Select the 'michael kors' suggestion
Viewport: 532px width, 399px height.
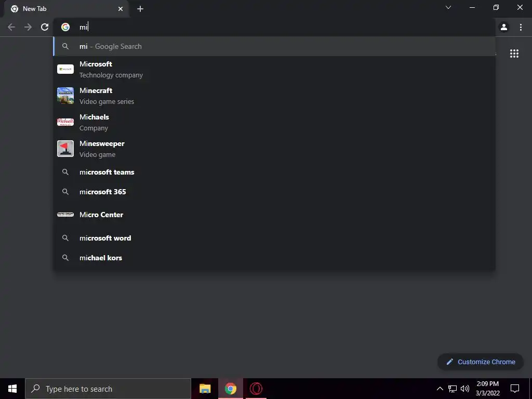coord(274,258)
